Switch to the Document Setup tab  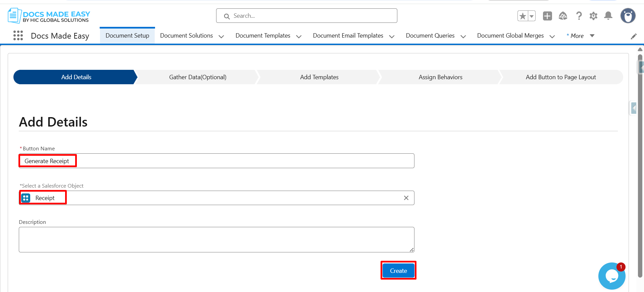coord(127,36)
